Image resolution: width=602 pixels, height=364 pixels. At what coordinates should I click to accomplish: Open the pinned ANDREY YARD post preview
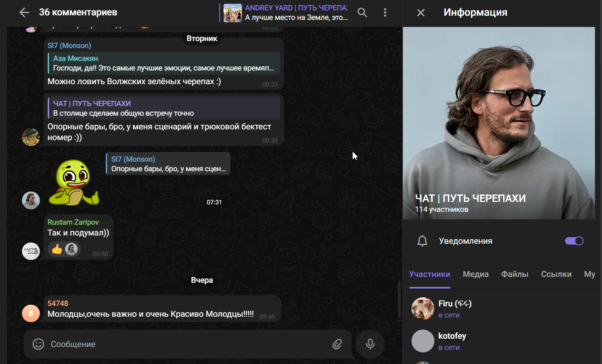[x=285, y=12]
